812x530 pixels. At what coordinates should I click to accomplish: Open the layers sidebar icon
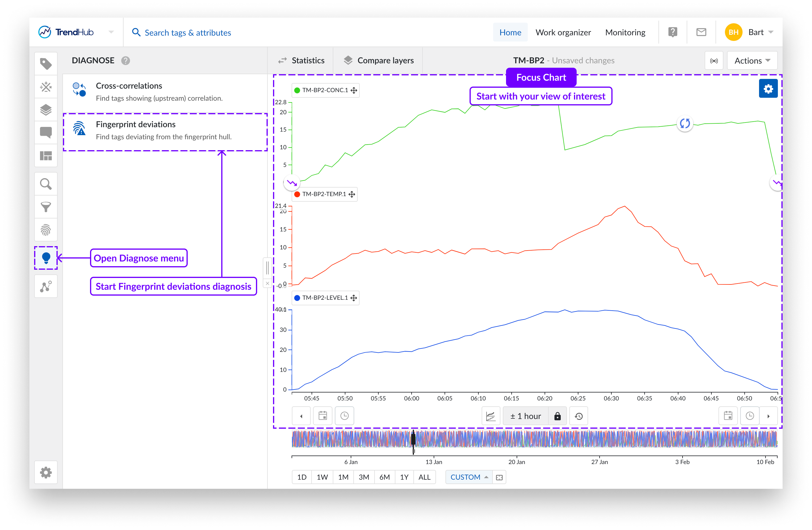click(x=46, y=110)
